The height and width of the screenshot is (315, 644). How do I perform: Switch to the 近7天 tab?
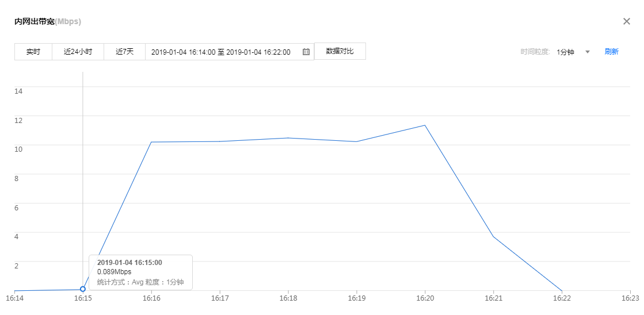[x=124, y=52]
